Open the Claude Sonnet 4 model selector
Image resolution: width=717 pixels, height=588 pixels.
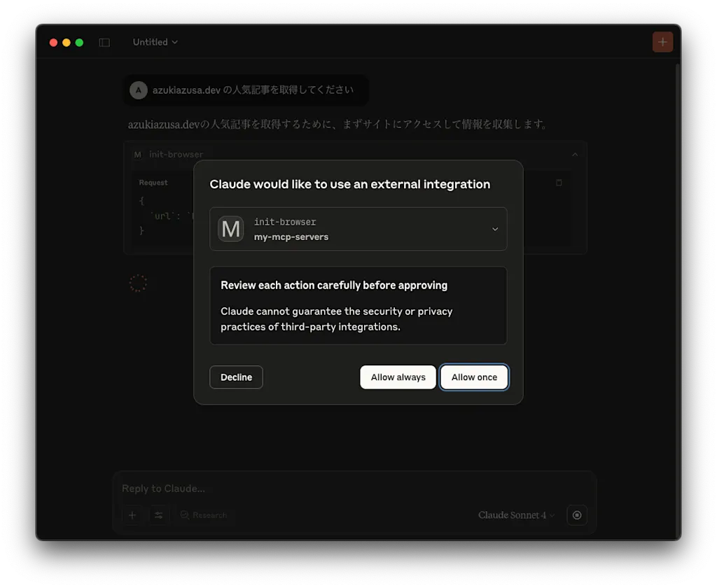(x=516, y=515)
